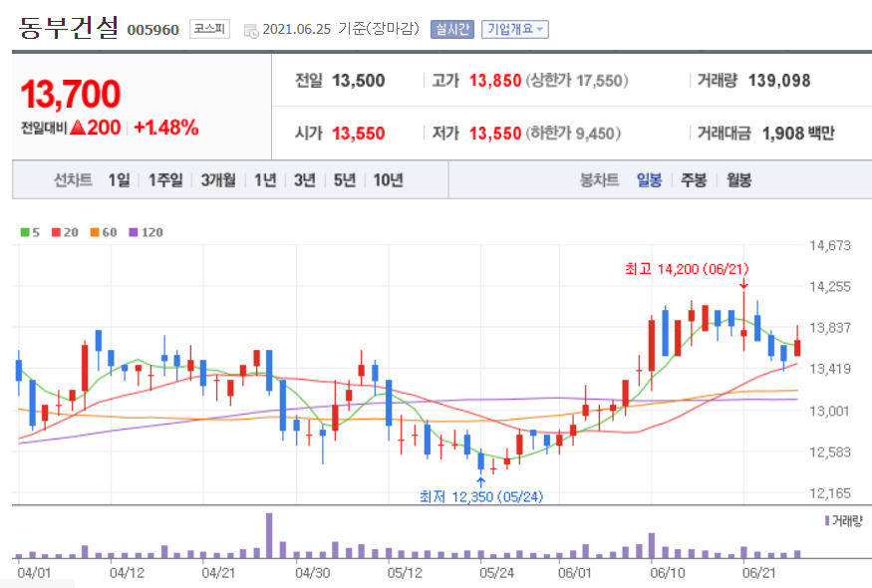Click the 실시간 real-time button
The image size is (872, 588).
click(x=452, y=29)
